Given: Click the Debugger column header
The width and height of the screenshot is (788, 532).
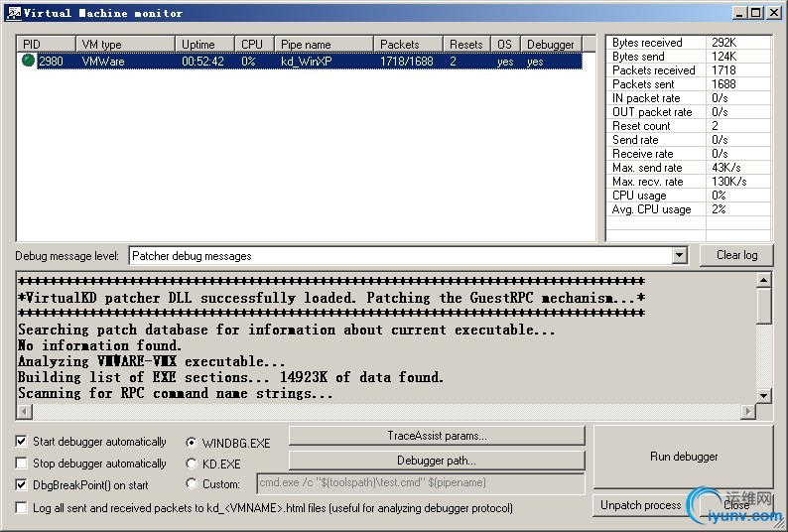Looking at the screenshot, I should tap(551, 45).
